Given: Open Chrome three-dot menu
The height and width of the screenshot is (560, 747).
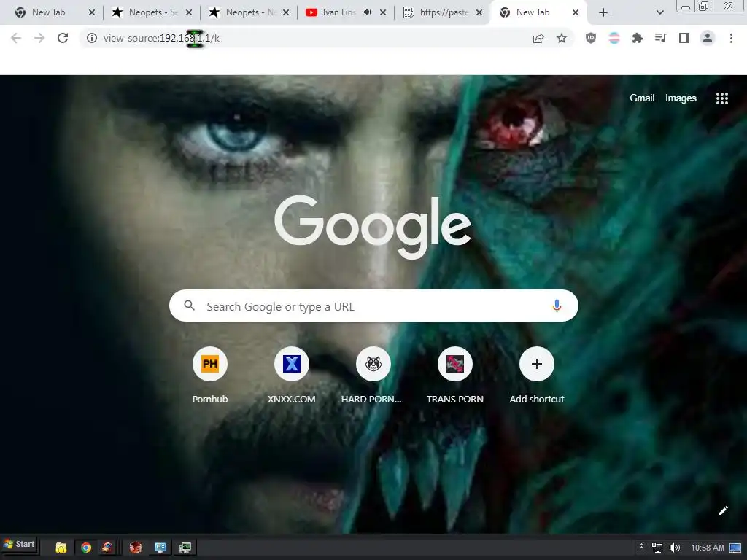Looking at the screenshot, I should [731, 38].
